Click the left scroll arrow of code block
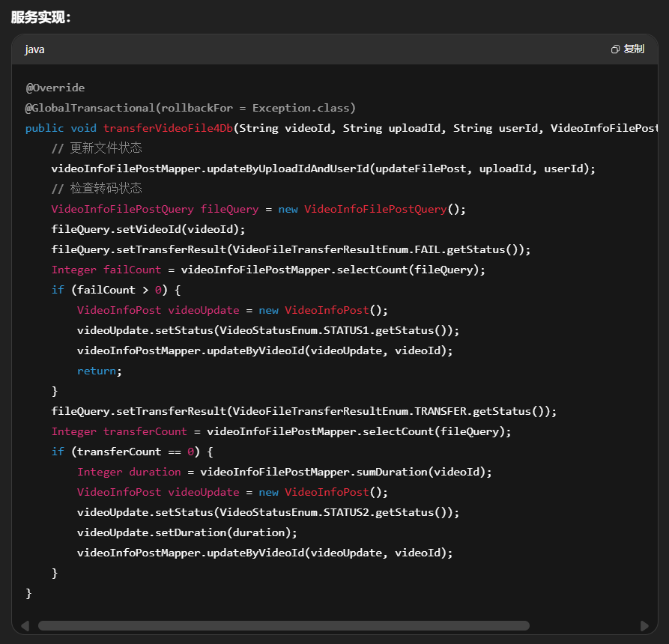The width and height of the screenshot is (669, 644). [x=25, y=625]
